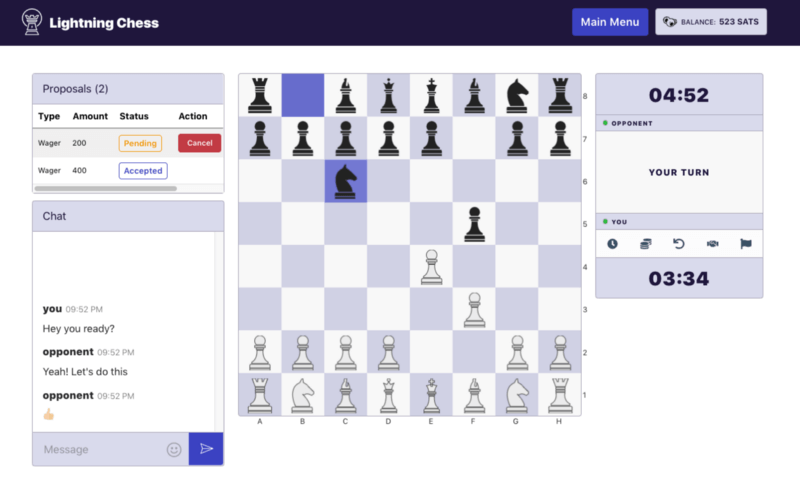Open the Main Menu

610,22
